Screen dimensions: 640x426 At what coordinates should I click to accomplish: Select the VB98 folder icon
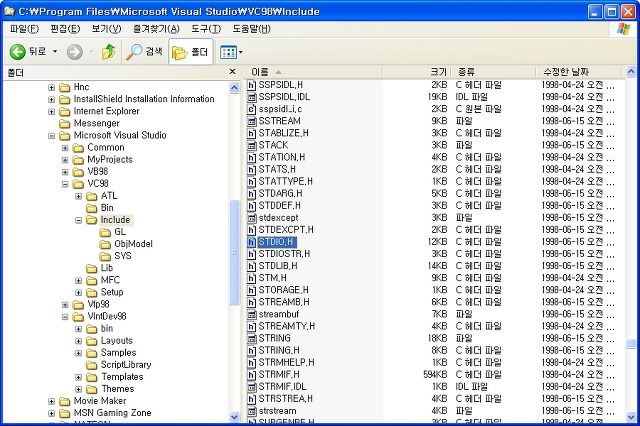coord(78,172)
